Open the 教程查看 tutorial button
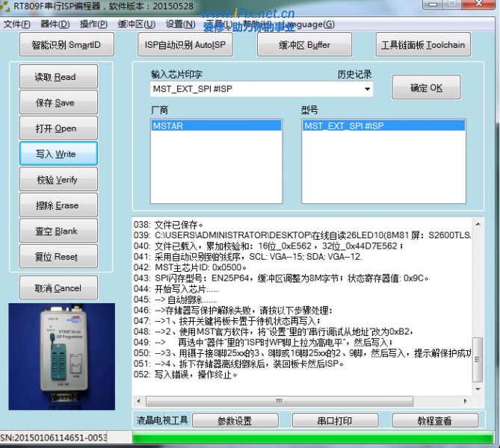The image size is (500, 448). (x=435, y=420)
